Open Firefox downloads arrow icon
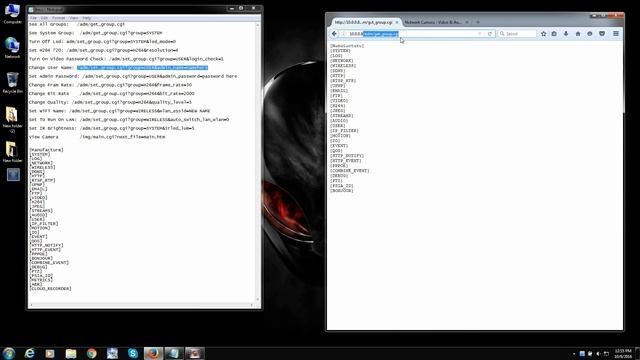640x360 pixels. [566, 34]
